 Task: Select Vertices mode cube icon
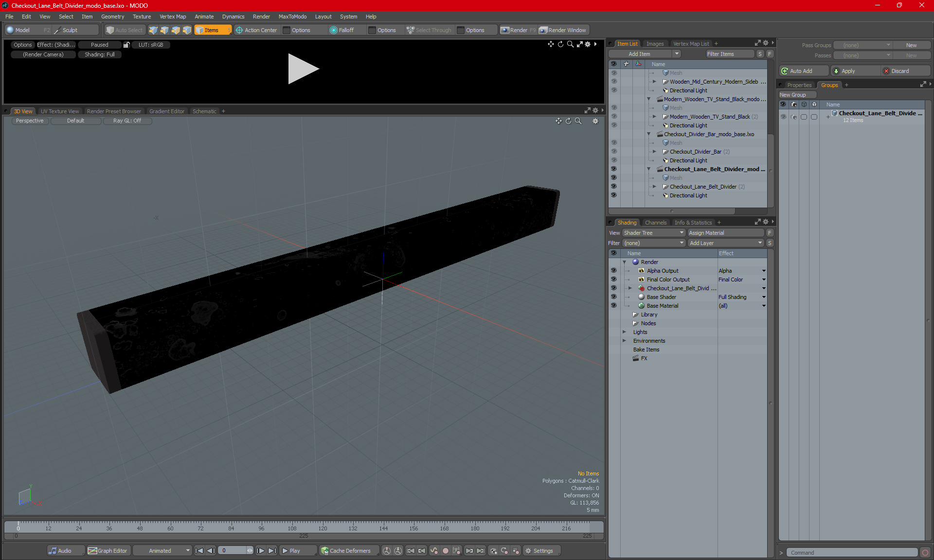coord(153,30)
